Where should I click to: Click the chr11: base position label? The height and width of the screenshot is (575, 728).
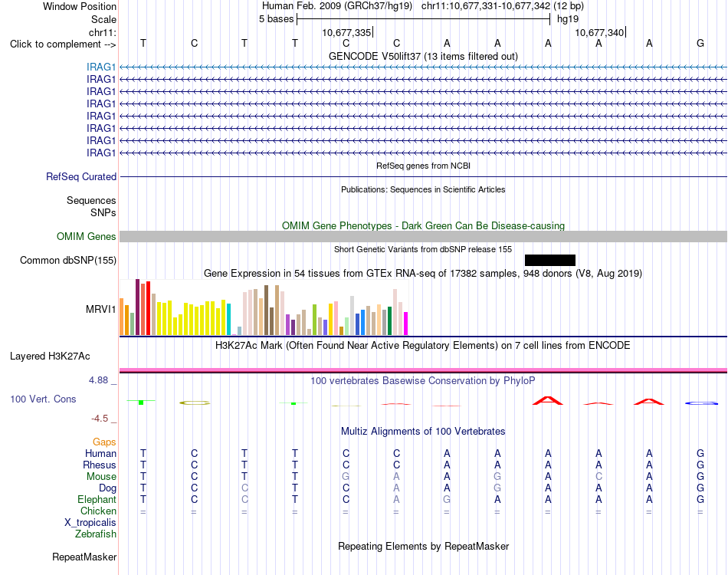102,32
